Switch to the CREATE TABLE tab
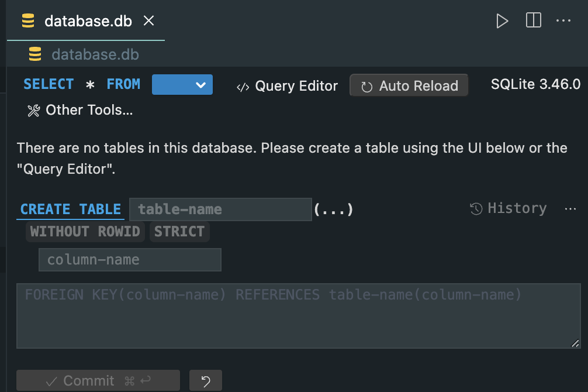 coord(71,209)
